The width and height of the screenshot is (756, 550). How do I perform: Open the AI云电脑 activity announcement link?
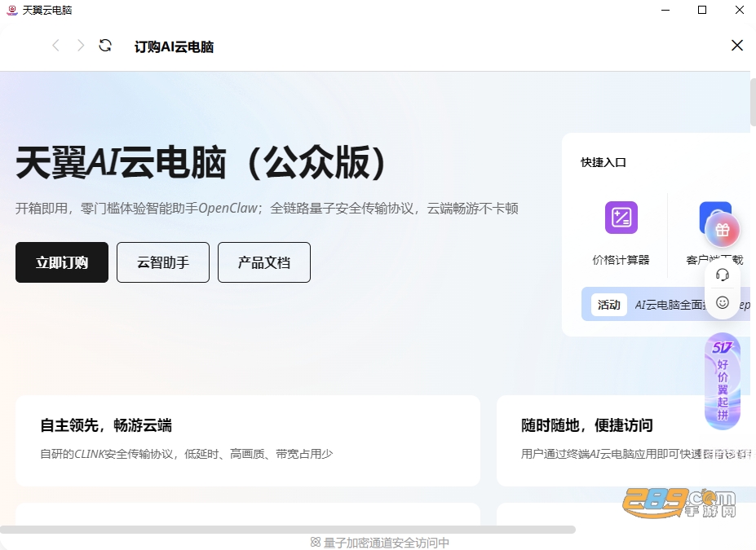tap(670, 305)
